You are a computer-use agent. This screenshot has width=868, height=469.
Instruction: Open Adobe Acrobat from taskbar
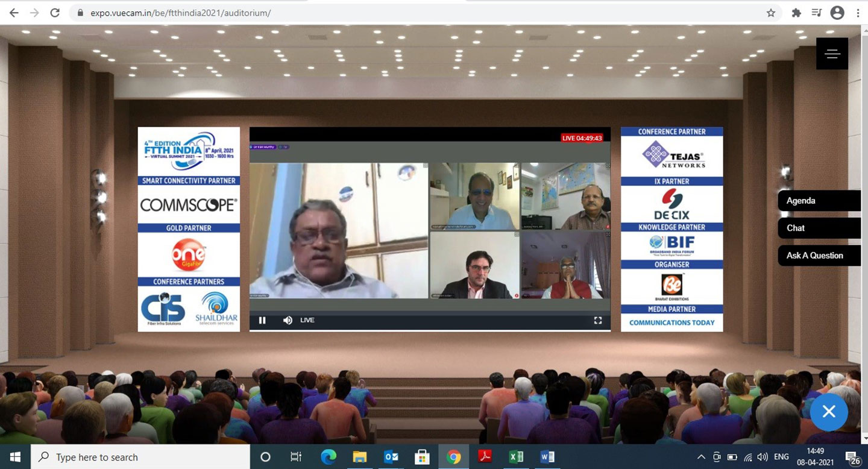pyautogui.click(x=485, y=457)
